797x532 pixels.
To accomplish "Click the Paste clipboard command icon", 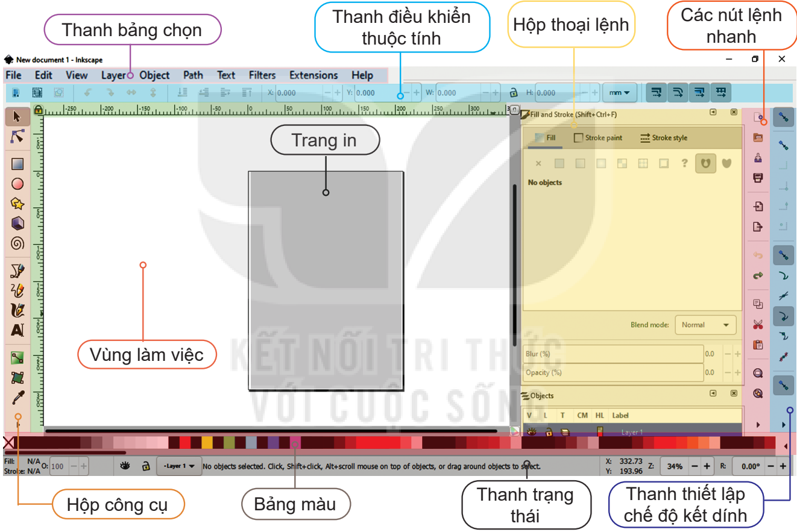I will (758, 345).
